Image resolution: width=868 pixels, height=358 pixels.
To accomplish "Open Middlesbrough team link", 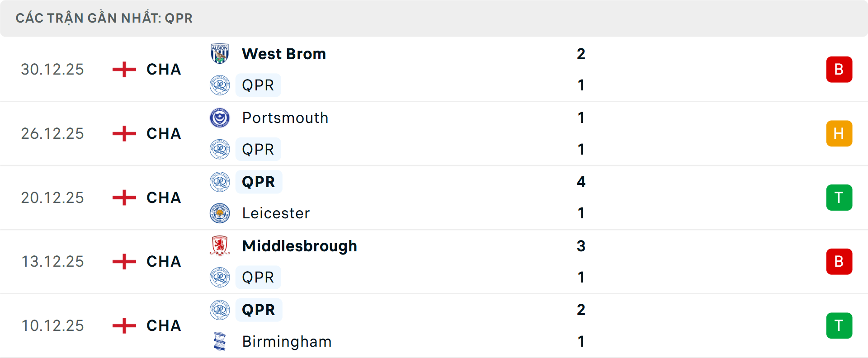I will [299, 246].
